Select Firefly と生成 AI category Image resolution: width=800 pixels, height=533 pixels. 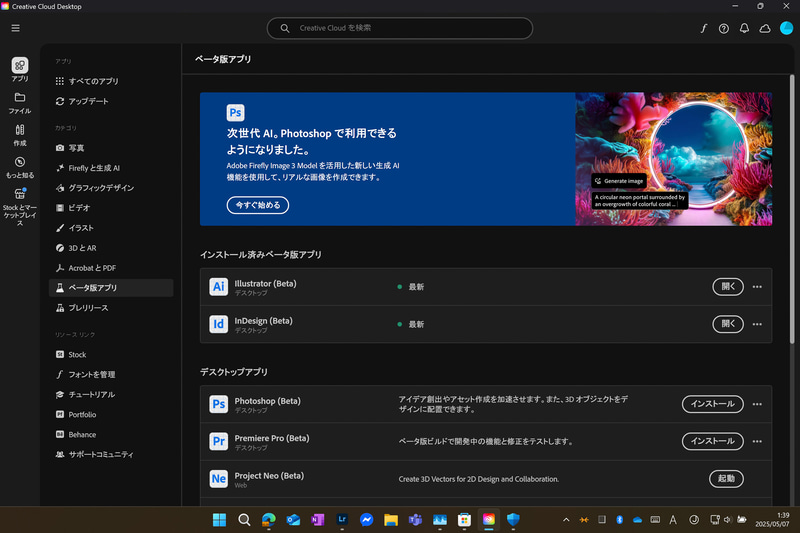click(111, 168)
